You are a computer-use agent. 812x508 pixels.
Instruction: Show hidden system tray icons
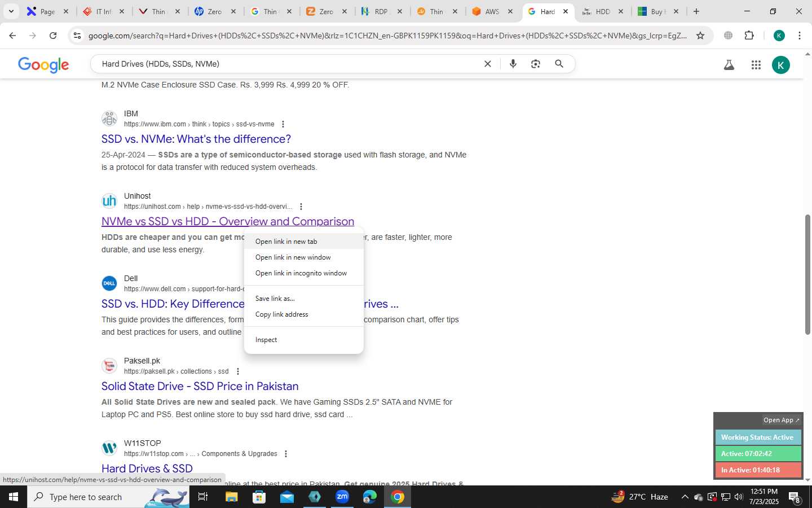click(685, 497)
